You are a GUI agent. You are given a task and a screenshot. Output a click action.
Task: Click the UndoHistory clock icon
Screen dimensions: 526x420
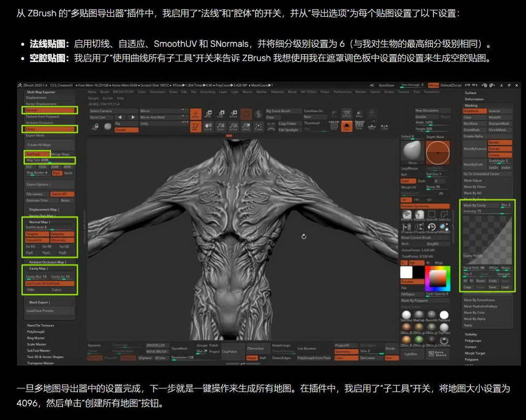pyautogui.click(x=432, y=227)
